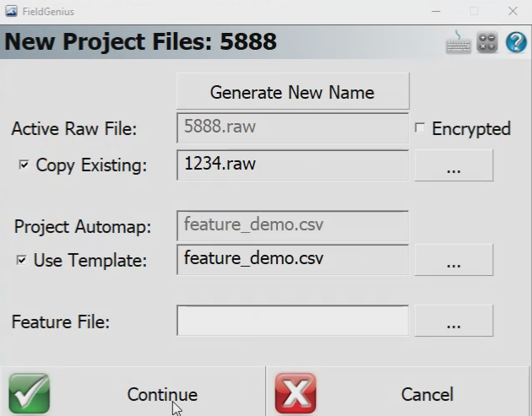Click the Active Raw File field
Screen dimensions: 532x416
tap(292, 128)
